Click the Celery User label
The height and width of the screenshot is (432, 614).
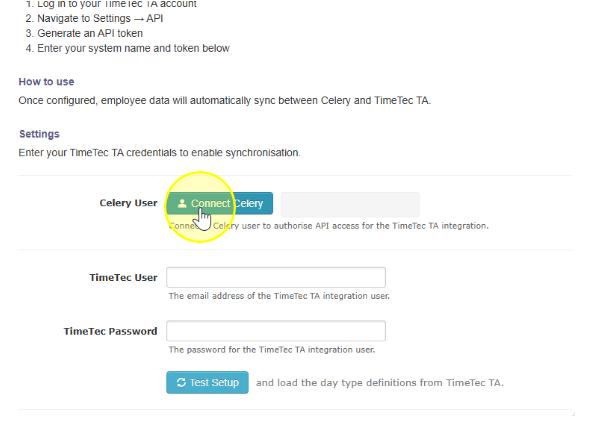coord(128,203)
